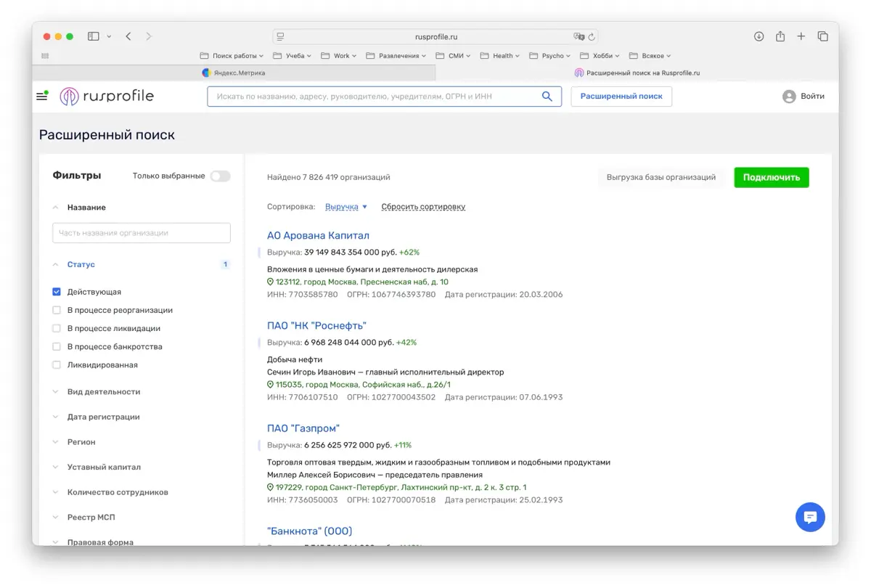The width and height of the screenshot is (871, 588).
Task: Click Часть названия организации input
Action: point(142,233)
